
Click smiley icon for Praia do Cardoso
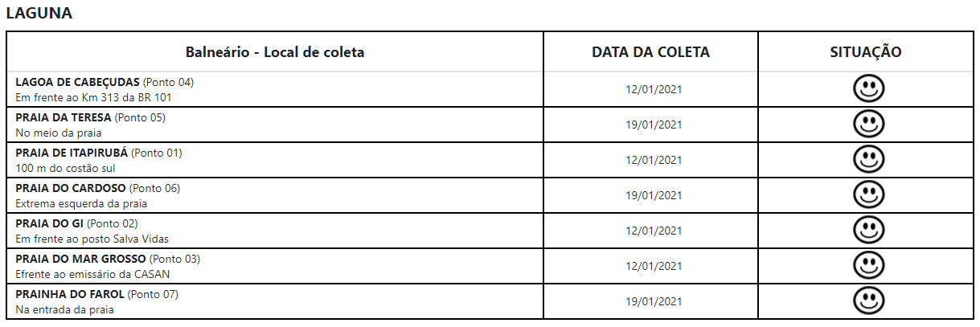pos(867,194)
